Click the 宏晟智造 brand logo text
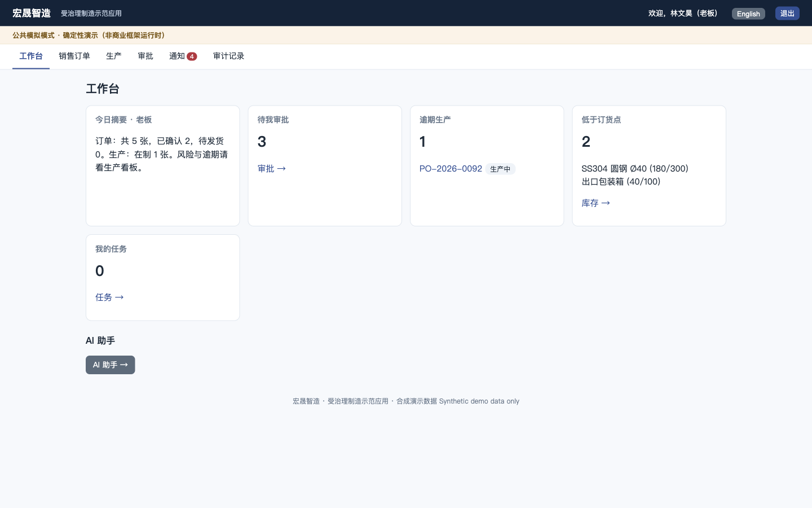 click(x=32, y=13)
